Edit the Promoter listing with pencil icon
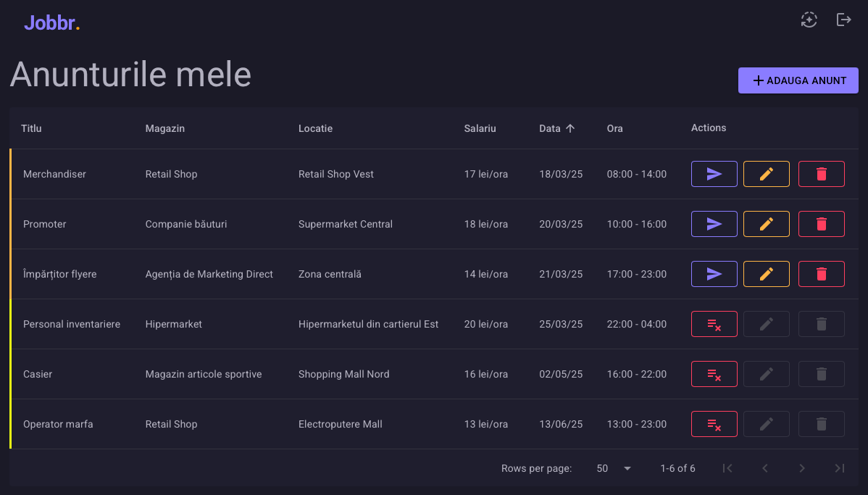The height and width of the screenshot is (495, 868). 766,224
